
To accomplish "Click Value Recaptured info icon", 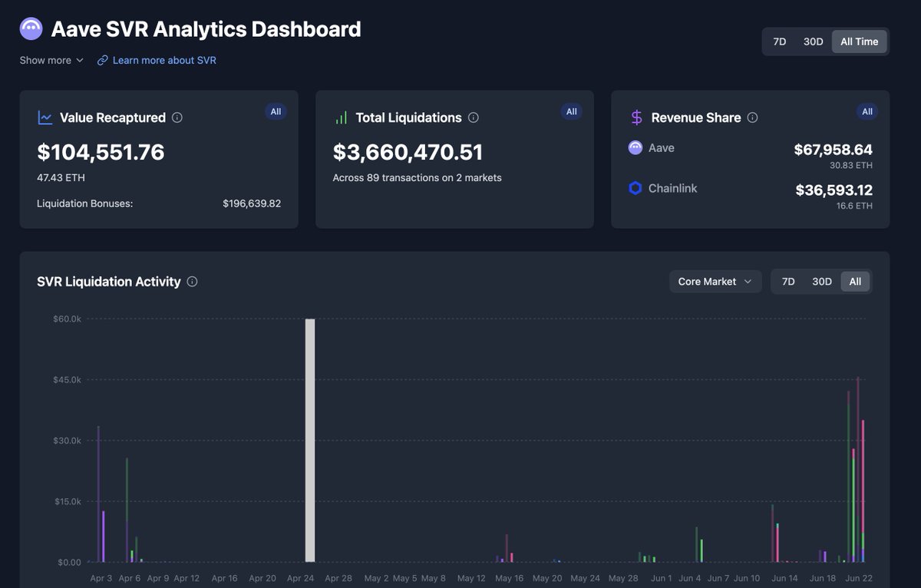I will coord(177,117).
